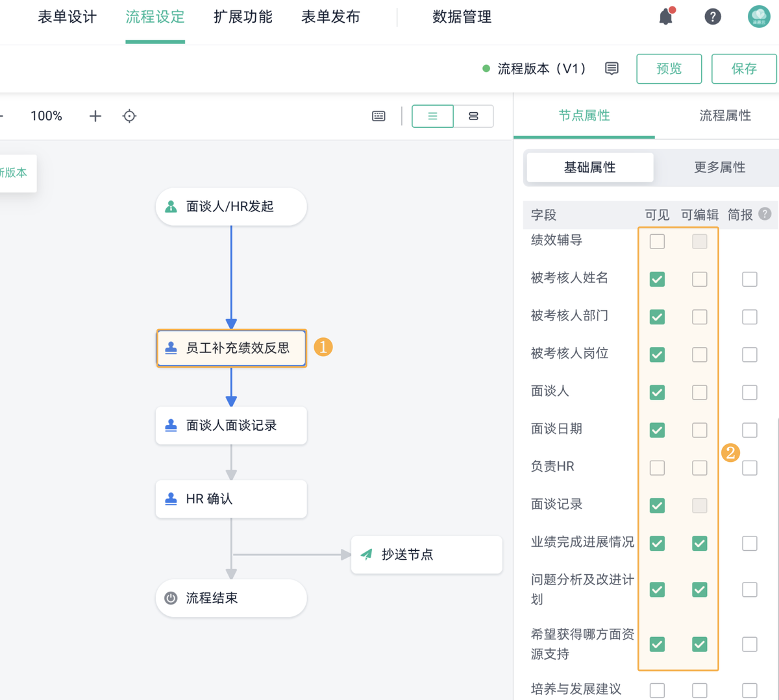Viewport: 779px width, 700px height.
Task: Go to the 数据管理 tab
Action: point(462,17)
